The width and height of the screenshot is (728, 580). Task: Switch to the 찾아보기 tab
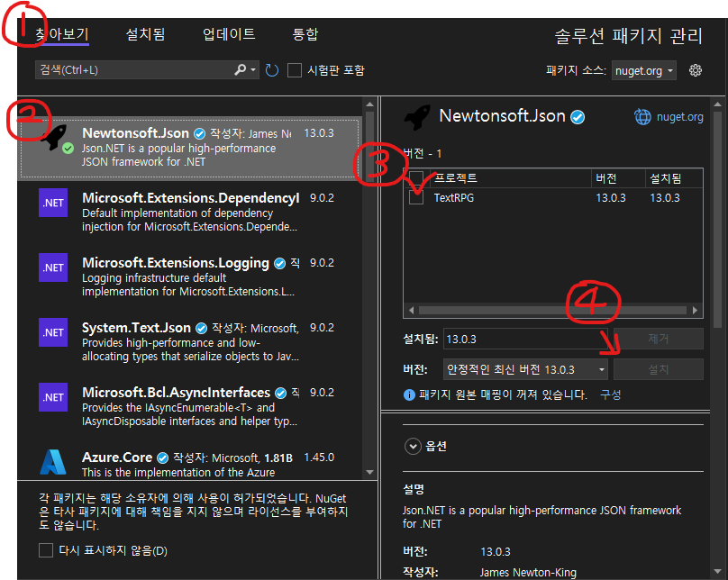pyautogui.click(x=62, y=34)
